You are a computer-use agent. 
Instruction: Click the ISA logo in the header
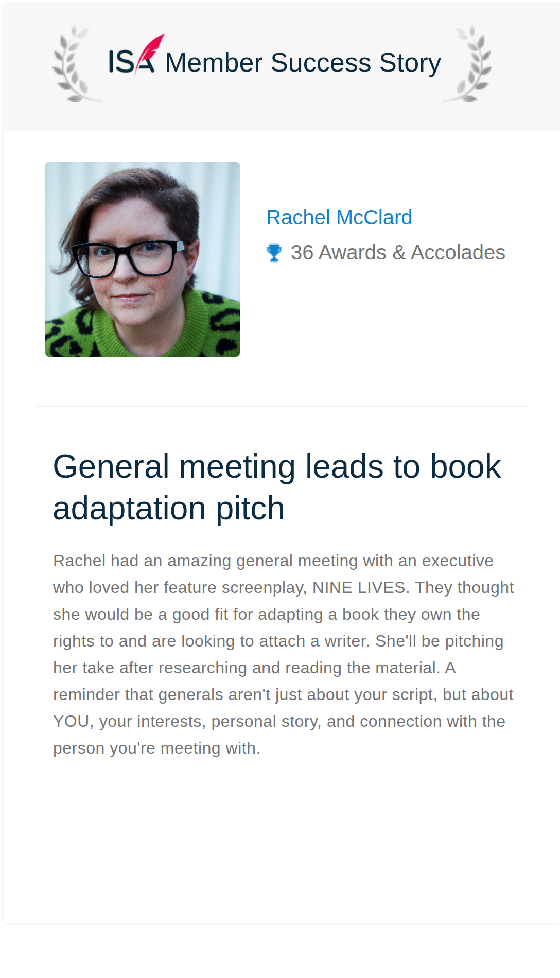136,55
